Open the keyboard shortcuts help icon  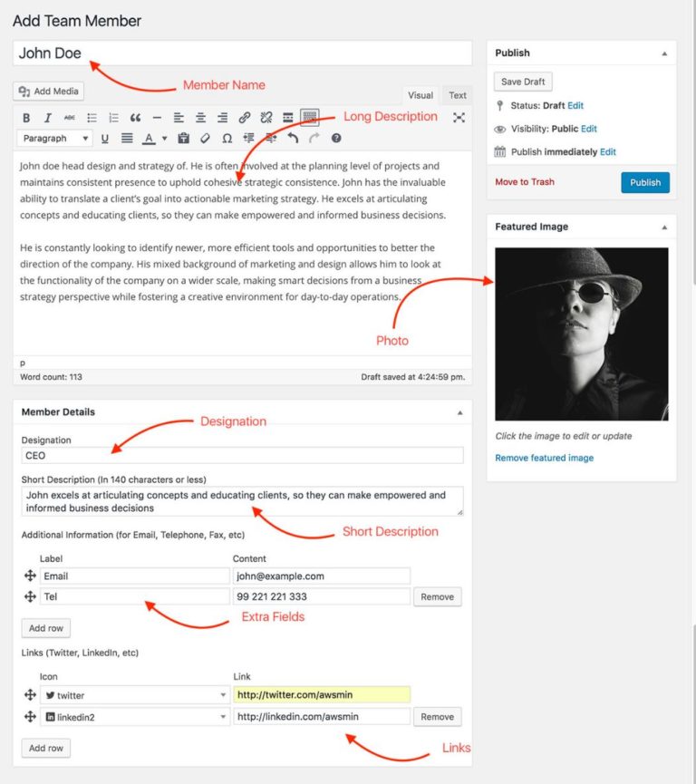click(x=336, y=139)
